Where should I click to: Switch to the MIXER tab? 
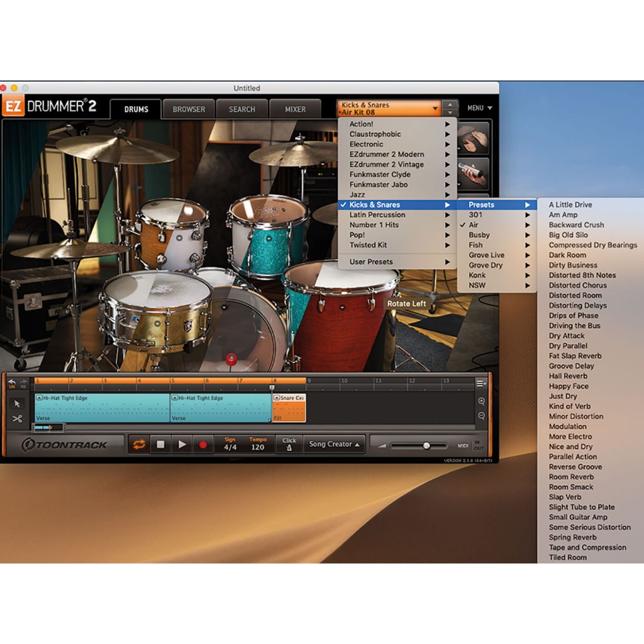coord(294,109)
